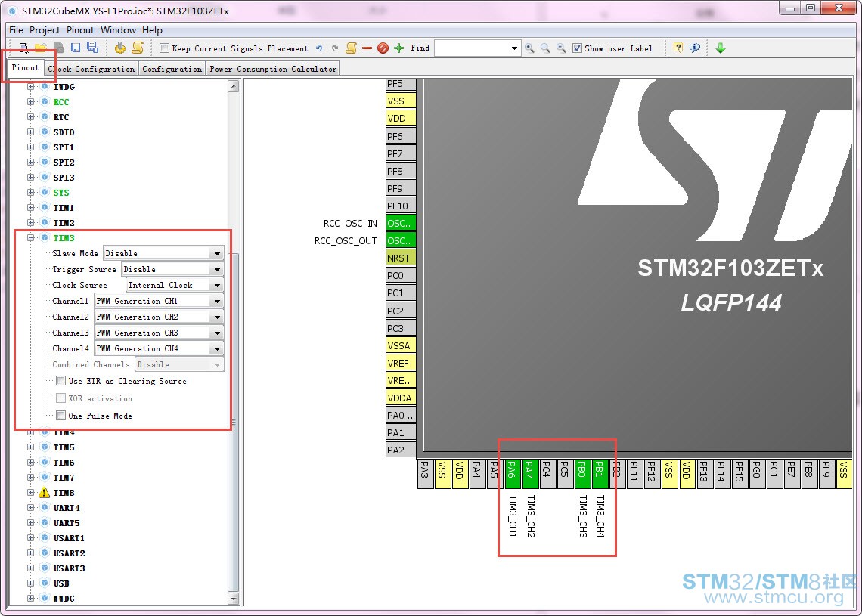862x616 pixels.
Task: Open the Find combo box dropdown arrow
Action: click(515, 48)
